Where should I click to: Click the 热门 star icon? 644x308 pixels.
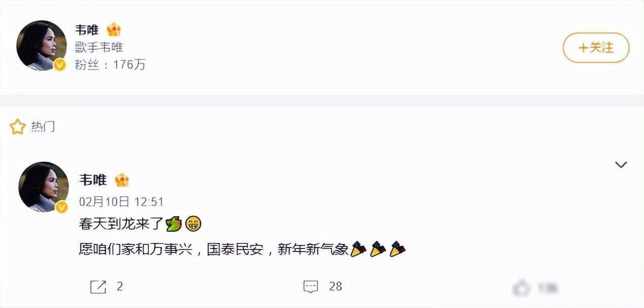coord(18,127)
